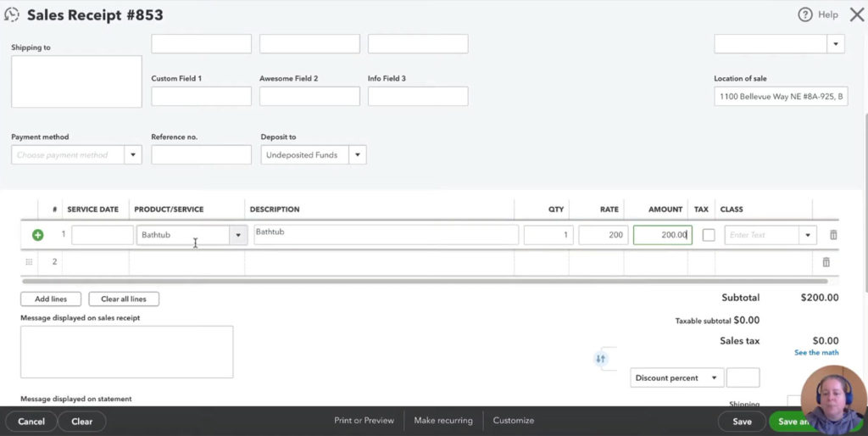Expand the Payment method dropdown
This screenshot has height=436, width=868.
(x=133, y=155)
